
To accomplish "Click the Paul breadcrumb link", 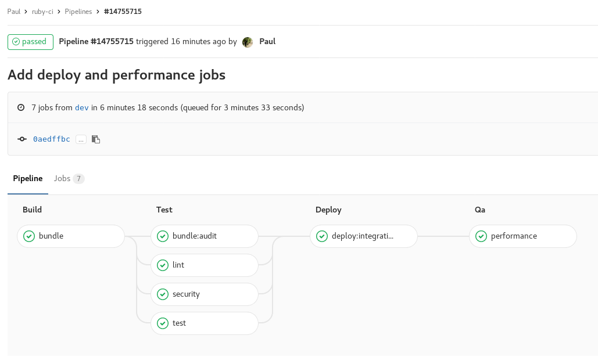I will (x=14, y=12).
